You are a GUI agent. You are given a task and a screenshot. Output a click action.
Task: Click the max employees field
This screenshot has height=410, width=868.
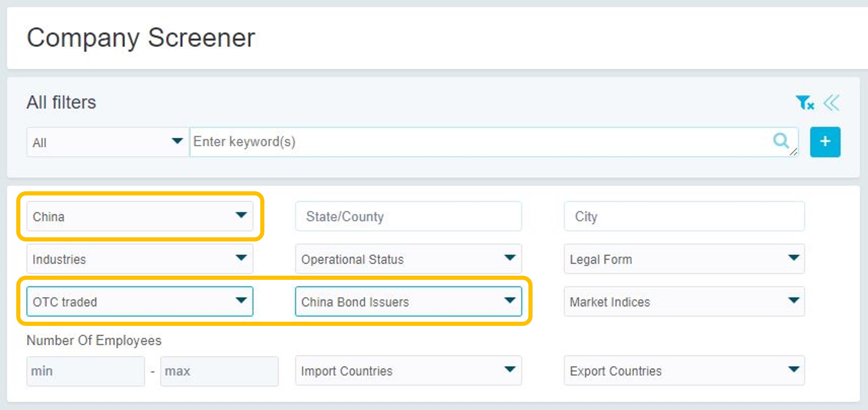[x=219, y=371]
